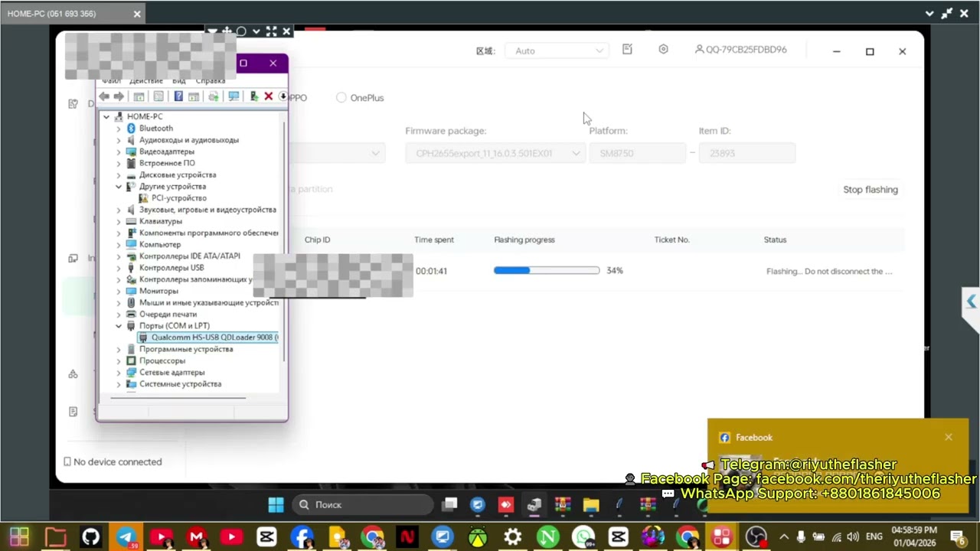The height and width of the screenshot is (551, 980).
Task: Open the notes icon beside region selector
Action: pyautogui.click(x=627, y=49)
